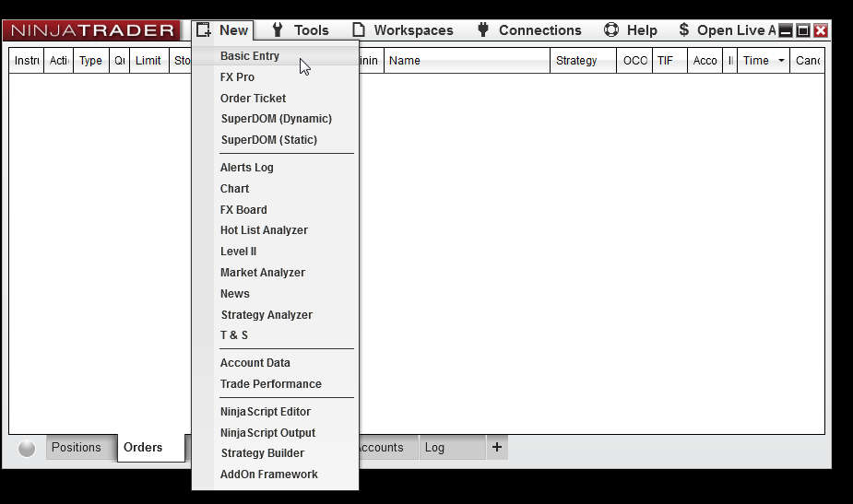Sort by Strategy column header

pyautogui.click(x=583, y=60)
